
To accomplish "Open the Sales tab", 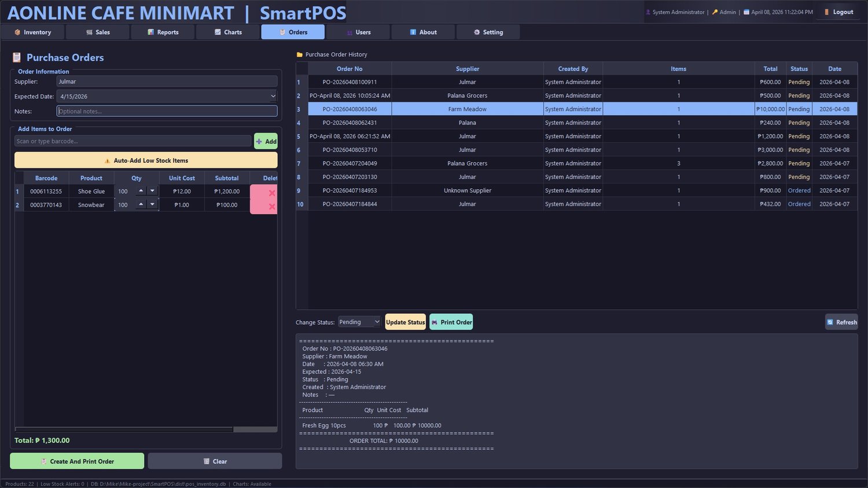I will (x=98, y=32).
